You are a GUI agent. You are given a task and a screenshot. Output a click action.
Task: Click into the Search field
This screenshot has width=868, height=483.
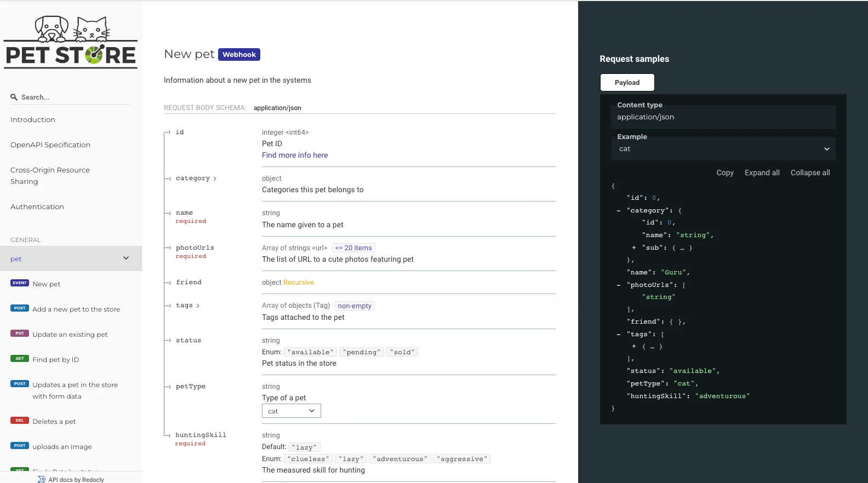click(74, 97)
